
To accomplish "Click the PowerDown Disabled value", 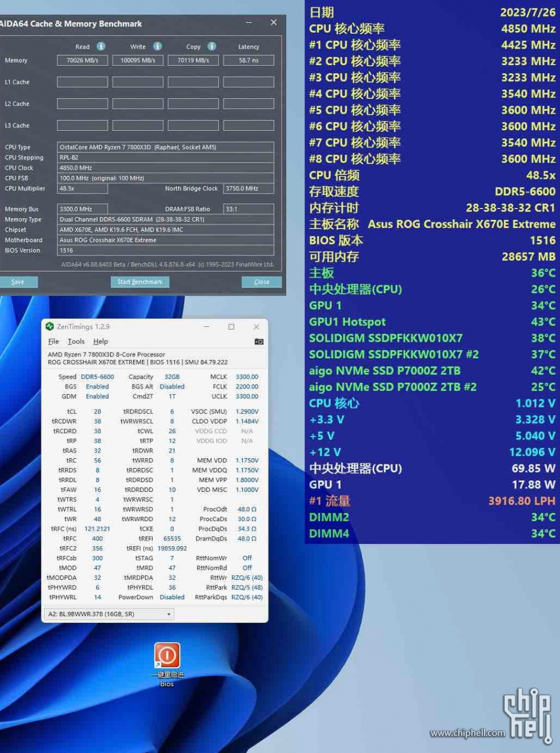I will pyautogui.click(x=172, y=598).
